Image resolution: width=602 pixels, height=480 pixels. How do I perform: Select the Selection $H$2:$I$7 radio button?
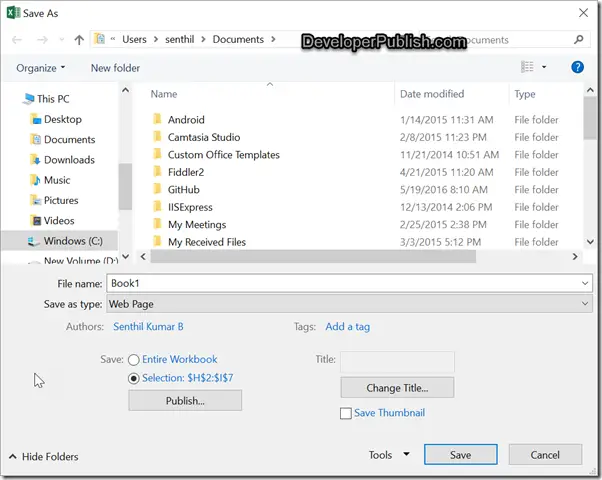click(x=134, y=379)
